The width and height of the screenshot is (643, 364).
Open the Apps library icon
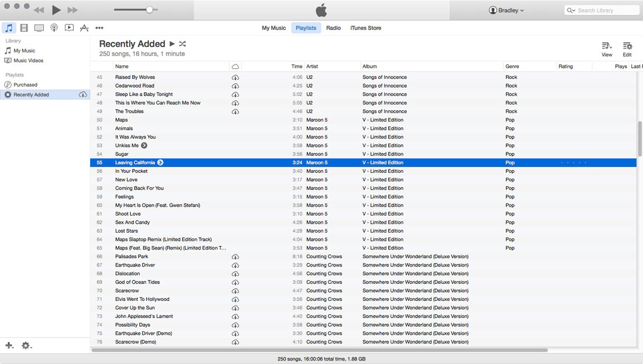[84, 28]
